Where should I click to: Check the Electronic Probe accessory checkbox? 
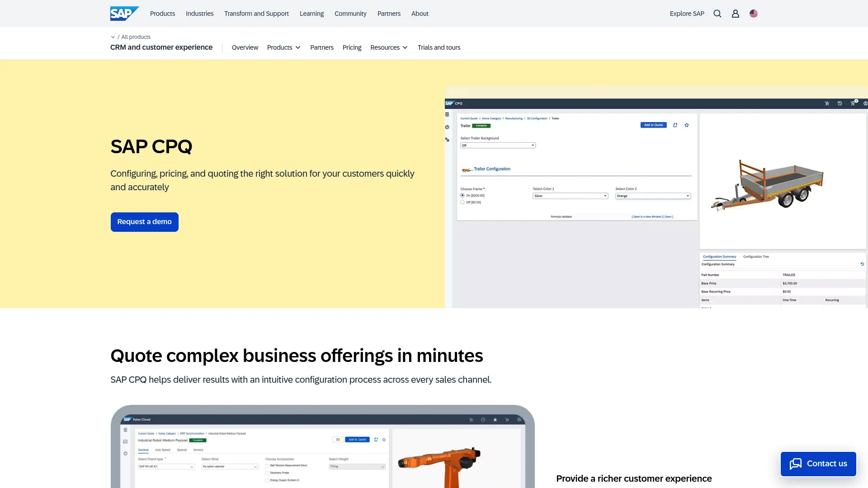(x=267, y=473)
